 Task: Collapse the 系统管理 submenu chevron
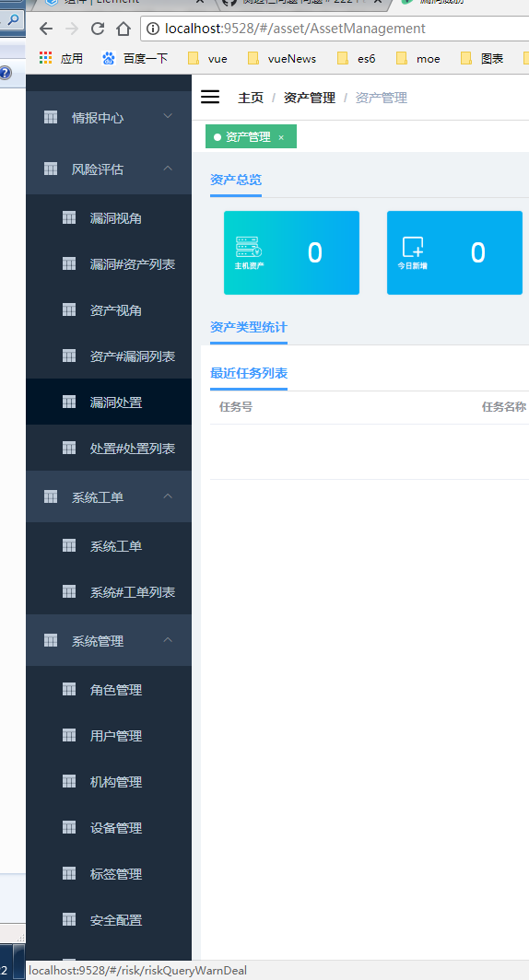click(168, 640)
